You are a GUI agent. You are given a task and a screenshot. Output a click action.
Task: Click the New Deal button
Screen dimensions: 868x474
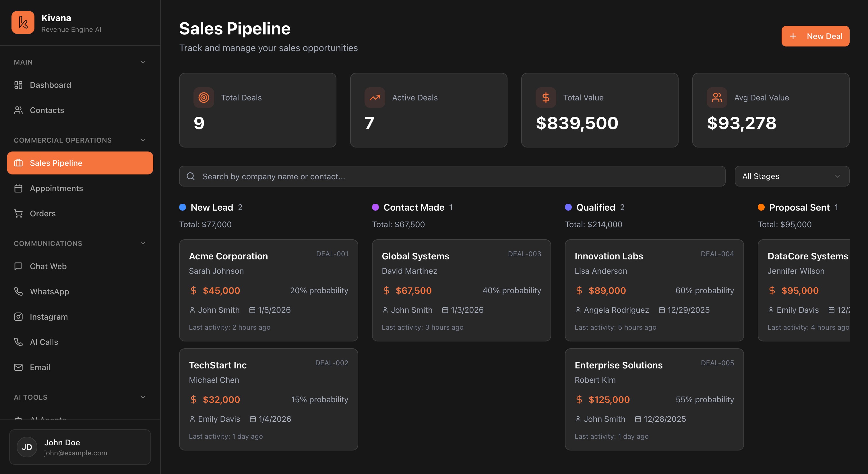point(815,36)
